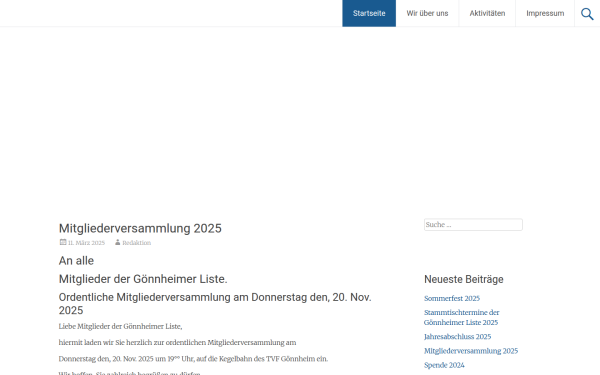Open sidebar link Mitgliederversammlung 2025

coord(471,351)
